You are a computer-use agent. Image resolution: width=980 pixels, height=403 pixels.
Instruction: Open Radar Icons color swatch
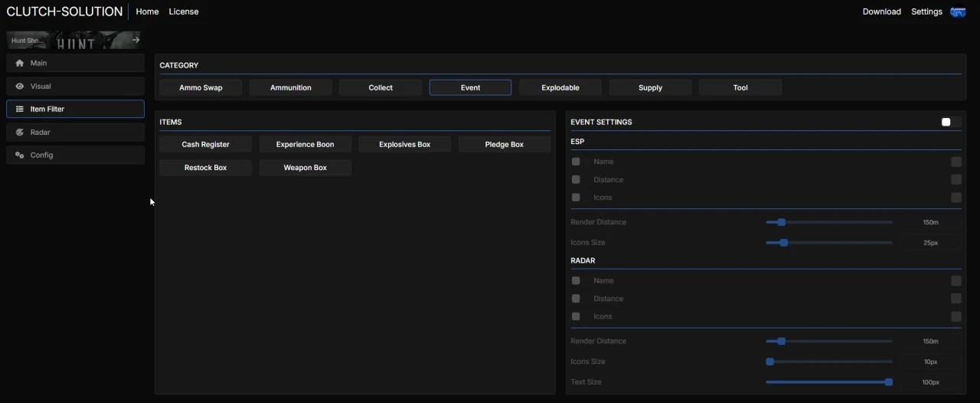(x=956, y=316)
